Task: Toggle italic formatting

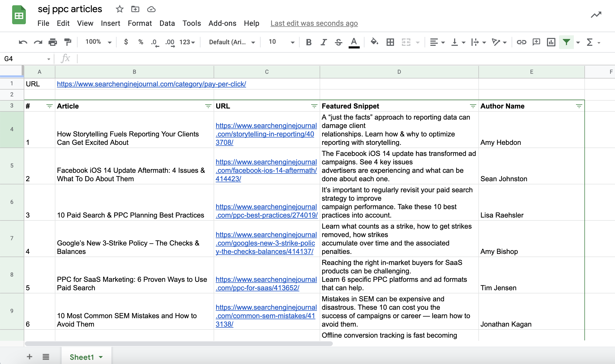Action: click(x=324, y=42)
